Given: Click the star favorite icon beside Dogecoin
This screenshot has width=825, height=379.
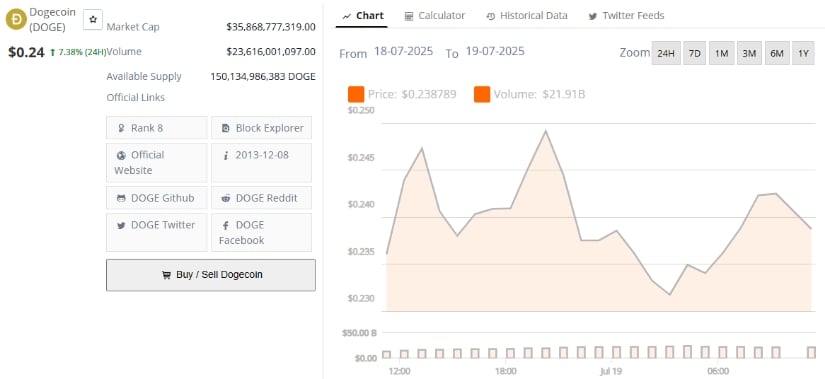Looking at the screenshot, I should click(93, 19).
